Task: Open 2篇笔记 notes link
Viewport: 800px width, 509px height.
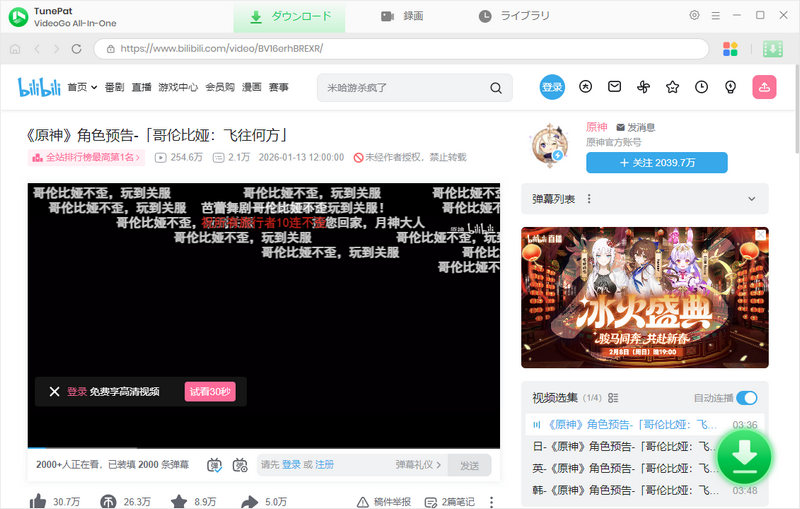Action: click(x=449, y=502)
